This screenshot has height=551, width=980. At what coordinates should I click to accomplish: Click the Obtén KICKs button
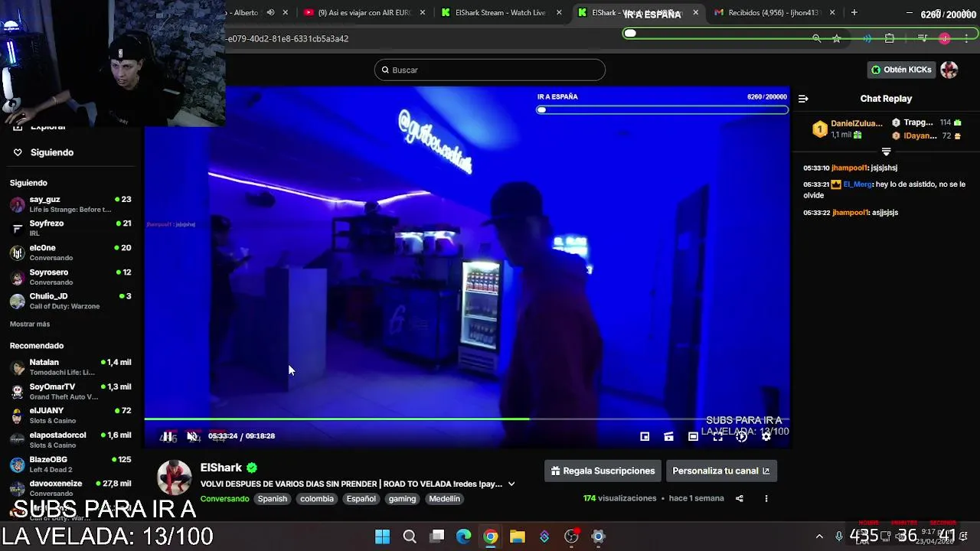[901, 70]
